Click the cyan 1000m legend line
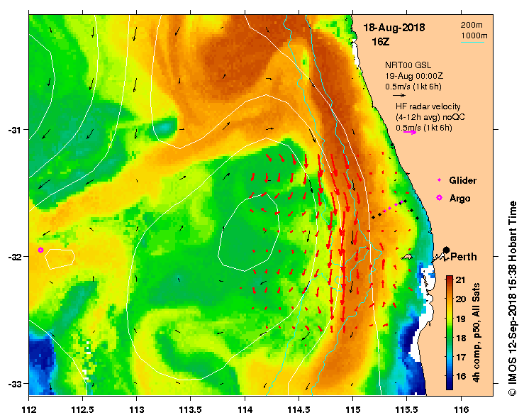This screenshot has height=420, width=524. click(472, 42)
